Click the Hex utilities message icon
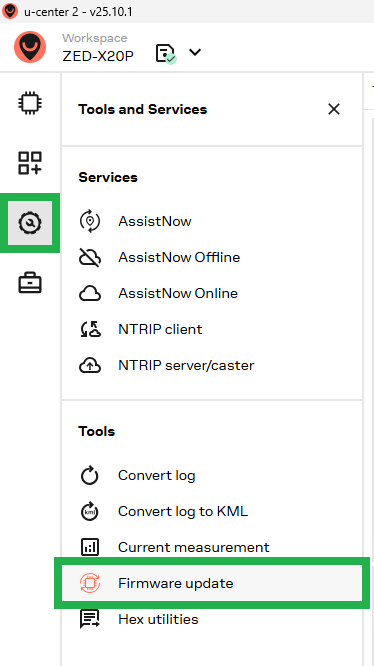The width and height of the screenshot is (374, 666). point(90,619)
